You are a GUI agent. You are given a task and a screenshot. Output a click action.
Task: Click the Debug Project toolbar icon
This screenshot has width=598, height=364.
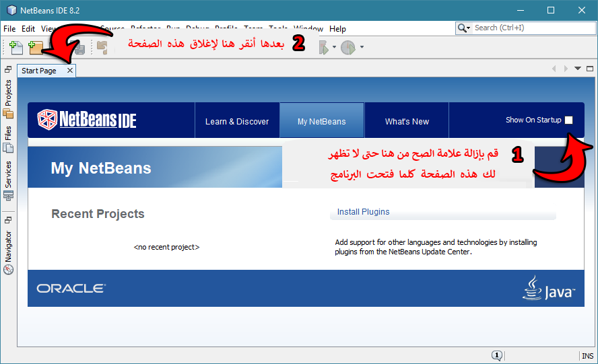(x=324, y=47)
